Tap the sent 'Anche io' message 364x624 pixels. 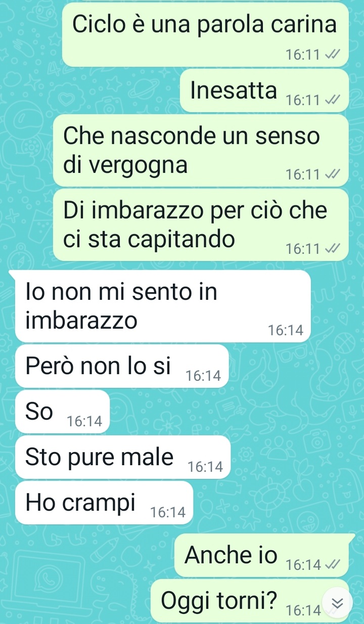tap(262, 555)
